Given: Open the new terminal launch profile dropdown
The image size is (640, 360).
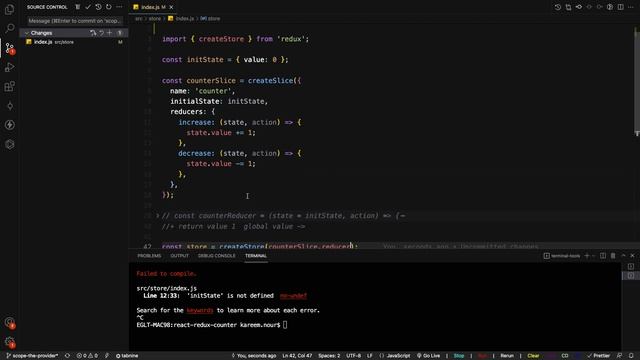Looking at the screenshot, I should click(593, 256).
